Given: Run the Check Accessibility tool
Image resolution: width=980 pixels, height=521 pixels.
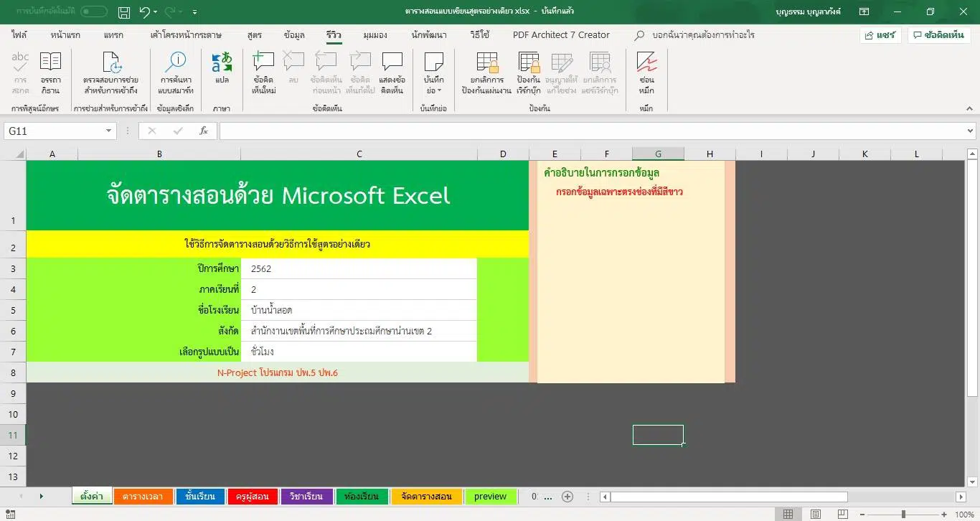Looking at the screenshot, I should pos(110,73).
